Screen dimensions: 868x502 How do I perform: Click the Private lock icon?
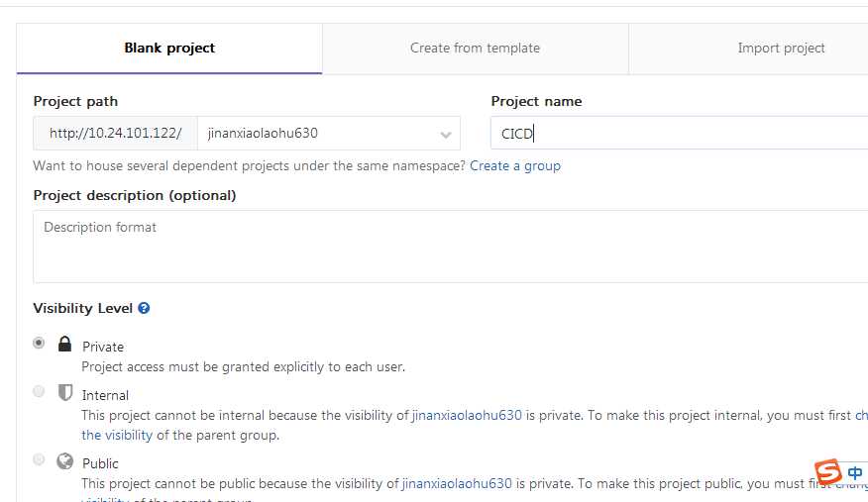point(64,344)
